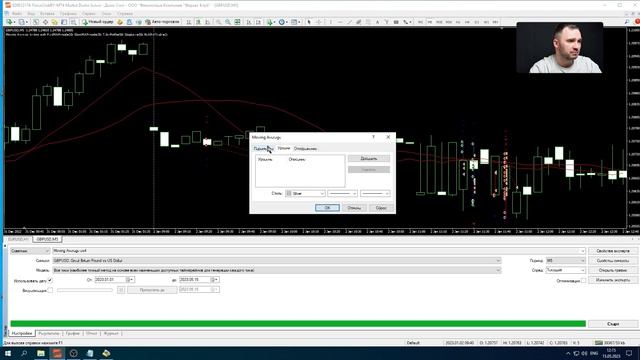
Task: Click the New Order toolbar button
Action: 98,22
